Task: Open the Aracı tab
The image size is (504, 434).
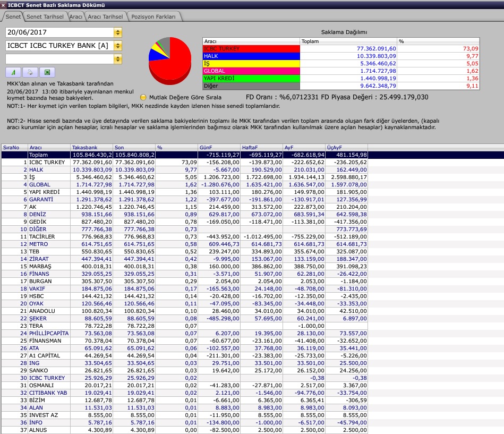Action: point(76,16)
